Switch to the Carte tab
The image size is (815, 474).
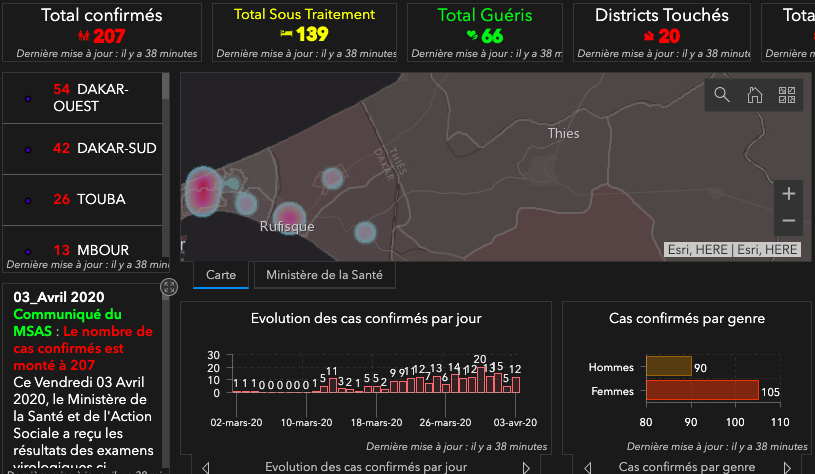click(x=221, y=275)
